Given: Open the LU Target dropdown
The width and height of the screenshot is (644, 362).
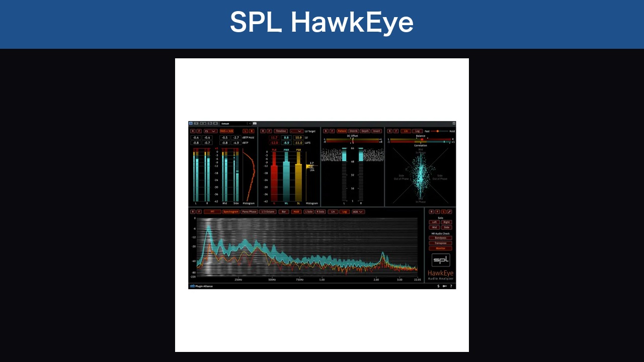Looking at the screenshot, I should click(296, 131).
